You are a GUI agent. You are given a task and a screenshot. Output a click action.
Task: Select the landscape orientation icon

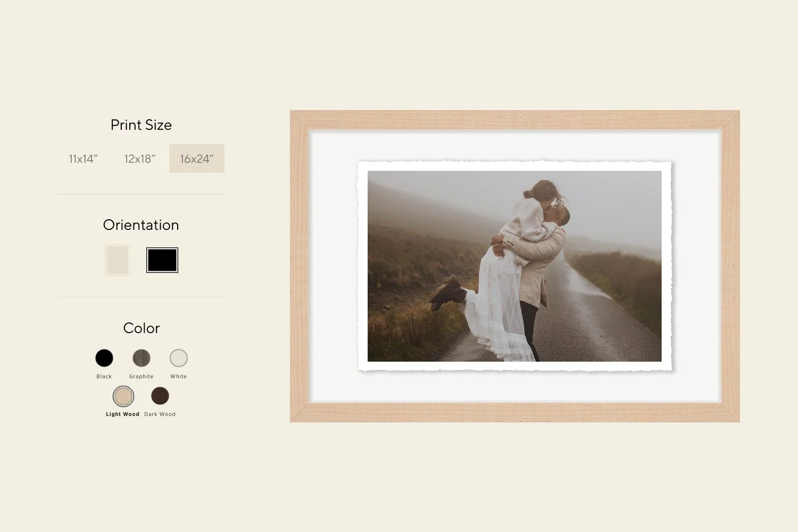pos(162,260)
